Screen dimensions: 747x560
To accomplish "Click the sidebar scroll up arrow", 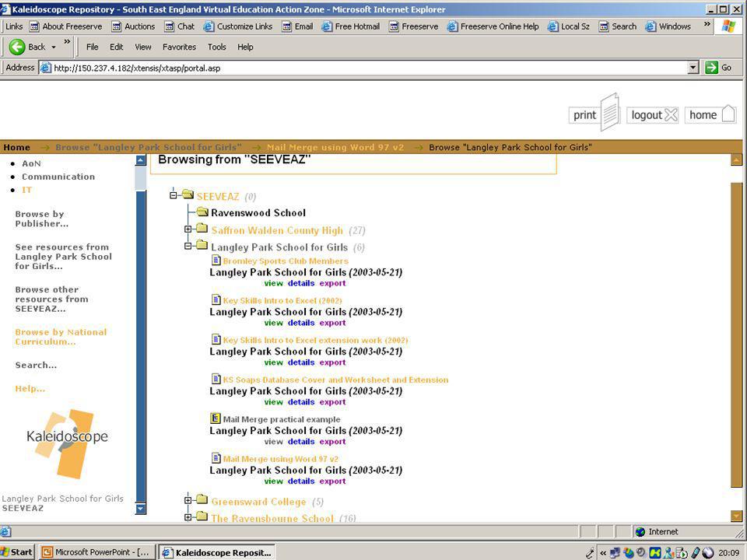I will point(141,160).
